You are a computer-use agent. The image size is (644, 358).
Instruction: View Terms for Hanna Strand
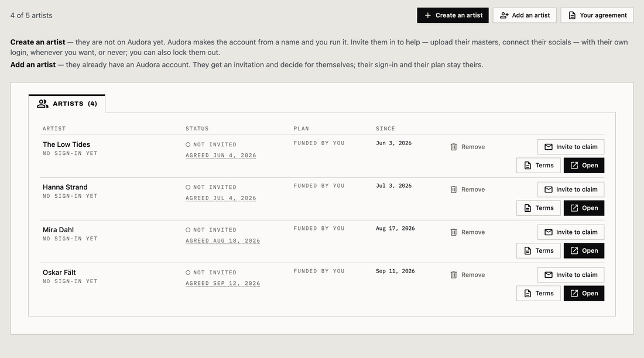pyautogui.click(x=539, y=208)
